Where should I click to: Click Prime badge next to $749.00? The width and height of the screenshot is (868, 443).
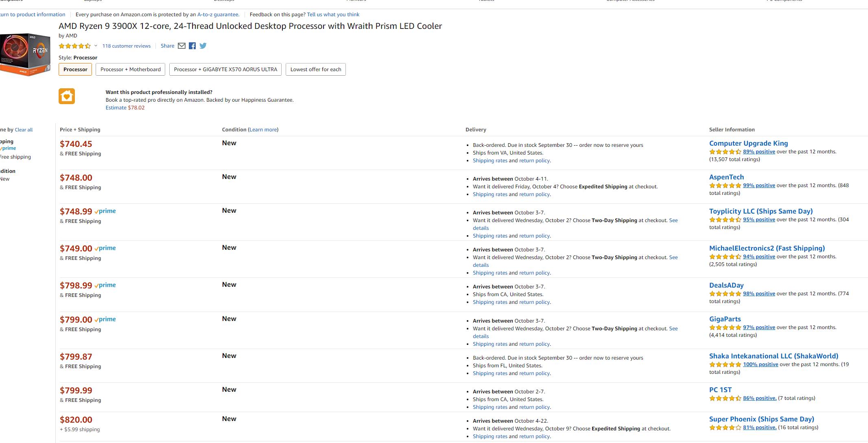tap(105, 248)
